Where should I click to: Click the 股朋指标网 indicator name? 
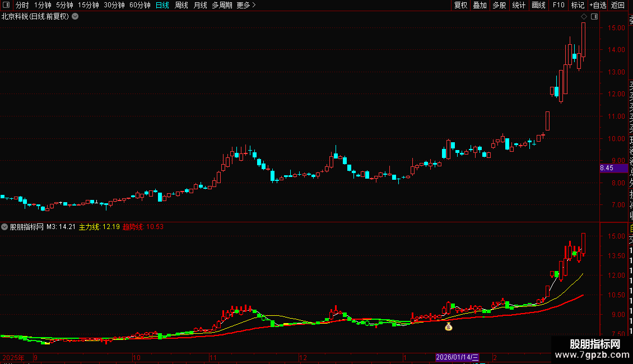[x=27, y=227]
